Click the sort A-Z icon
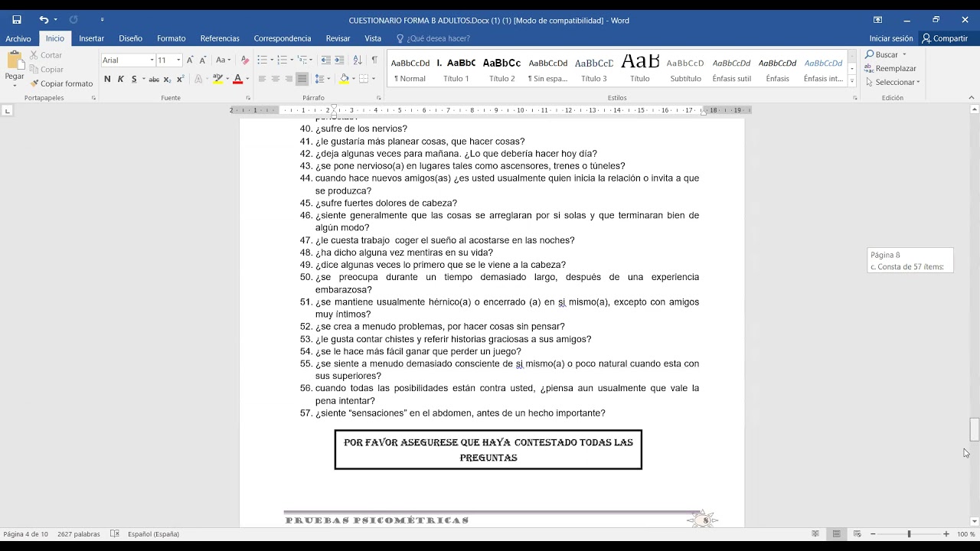Screen dimensions: 980x551 [x=358, y=60]
